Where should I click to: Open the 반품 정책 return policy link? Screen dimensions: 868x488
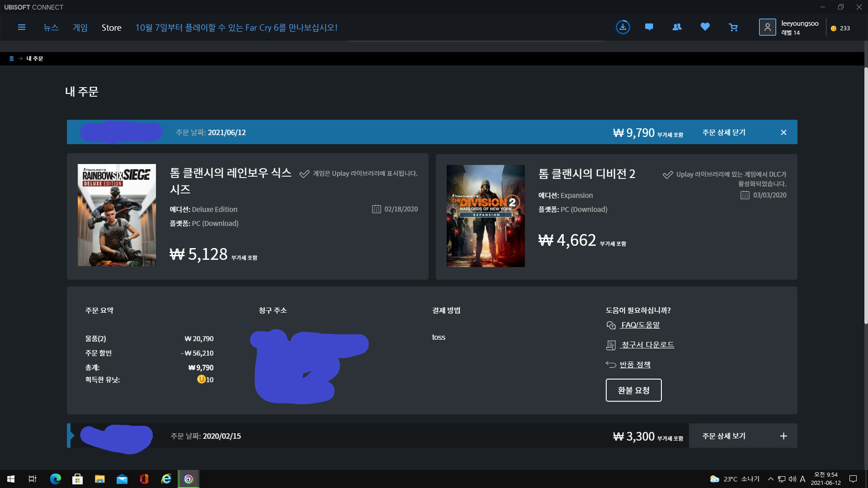point(635,365)
